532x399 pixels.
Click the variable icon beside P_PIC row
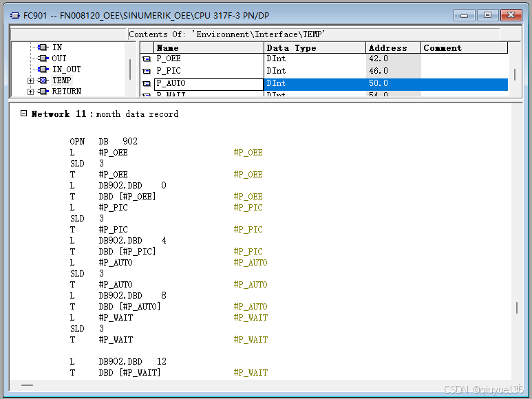point(146,71)
